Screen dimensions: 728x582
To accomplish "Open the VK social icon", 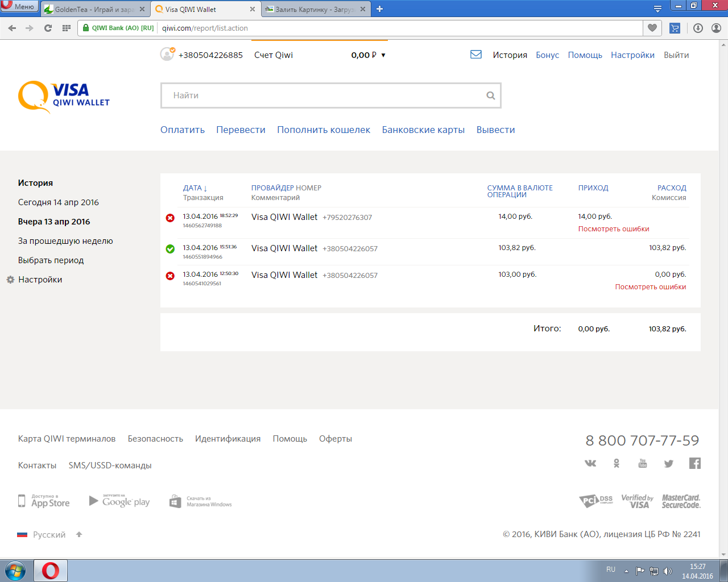I will point(590,463).
